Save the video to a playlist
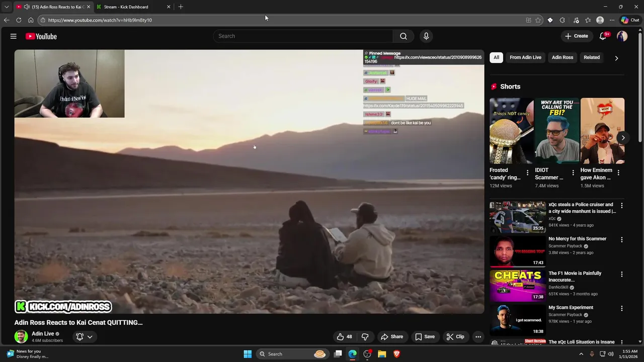 (x=424, y=337)
